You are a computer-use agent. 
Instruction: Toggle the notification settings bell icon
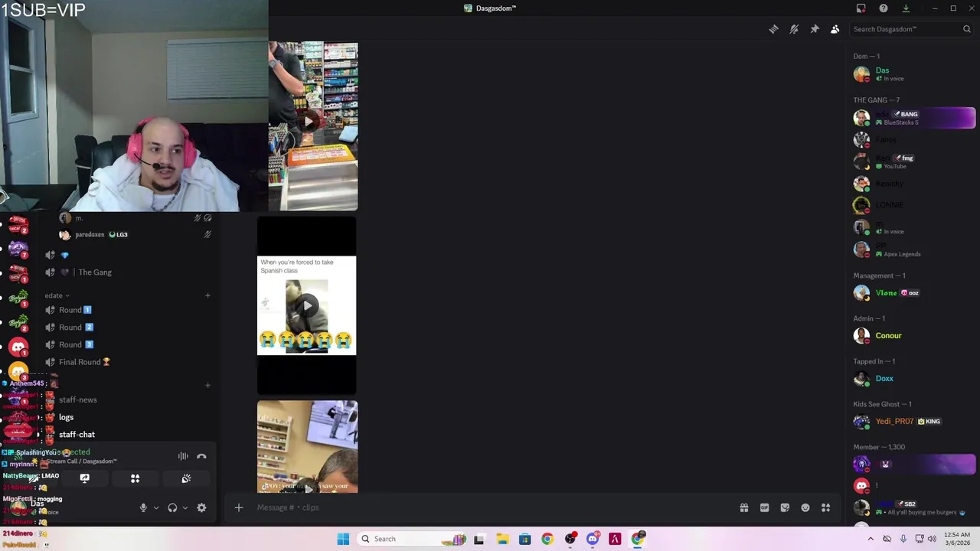pos(794,29)
